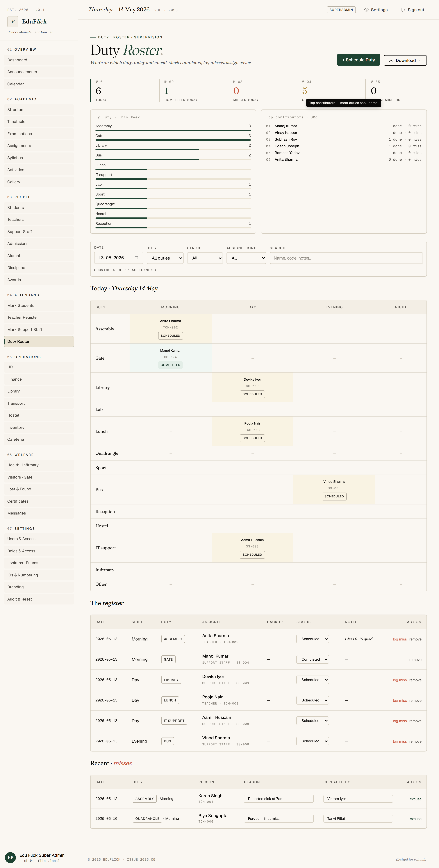Open the All duties dropdown
Viewport: 439px width, 868px height.
(165, 258)
